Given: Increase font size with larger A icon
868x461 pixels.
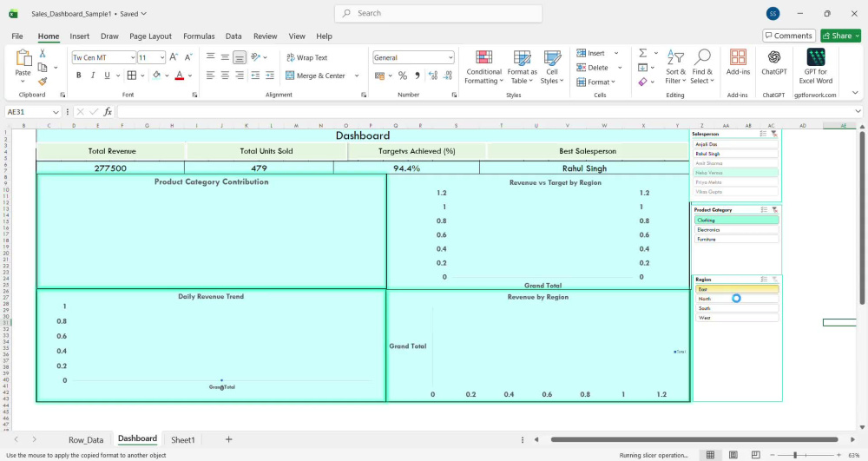Looking at the screenshot, I should coord(174,57).
